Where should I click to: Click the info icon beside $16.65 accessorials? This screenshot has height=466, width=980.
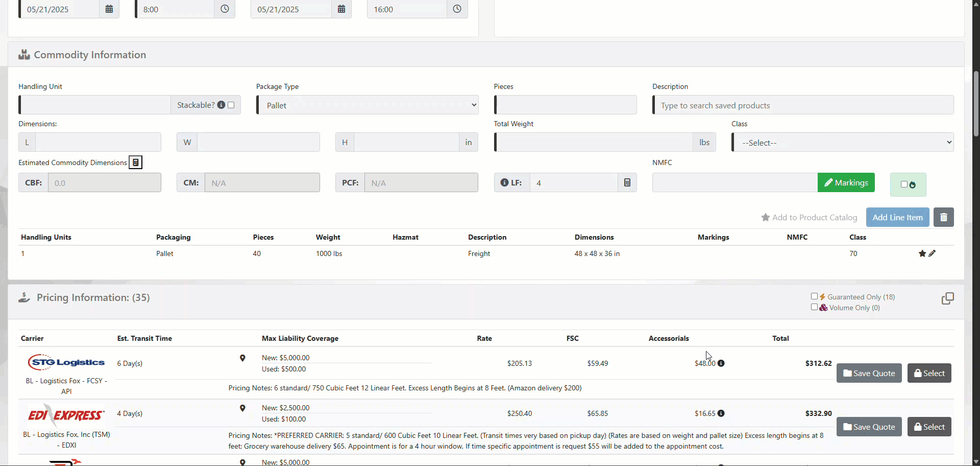coord(721,413)
